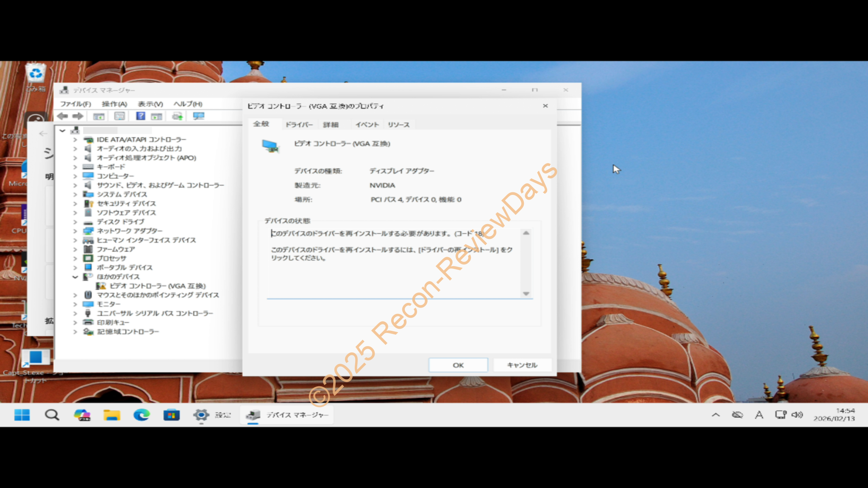Image resolution: width=868 pixels, height=488 pixels.
Task: Open the 操作(A) menu
Action: point(114,104)
